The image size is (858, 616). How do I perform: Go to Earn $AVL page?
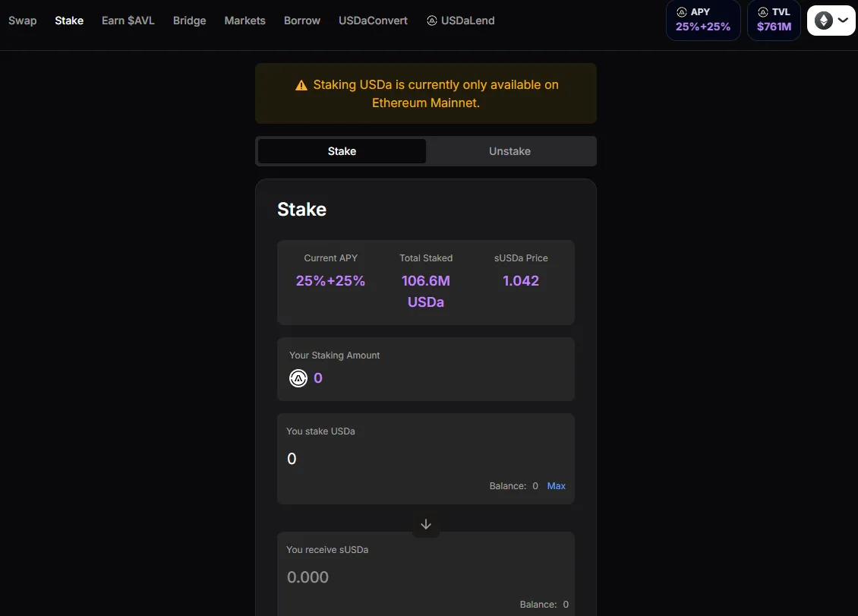(x=128, y=21)
